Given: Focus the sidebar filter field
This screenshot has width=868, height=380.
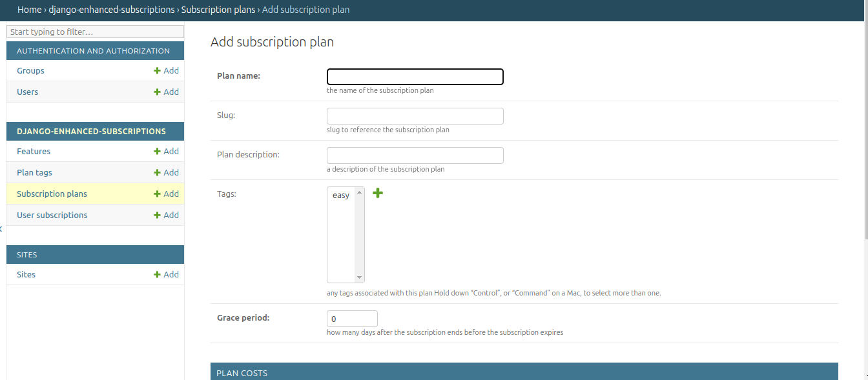Looking at the screenshot, I should (96, 32).
